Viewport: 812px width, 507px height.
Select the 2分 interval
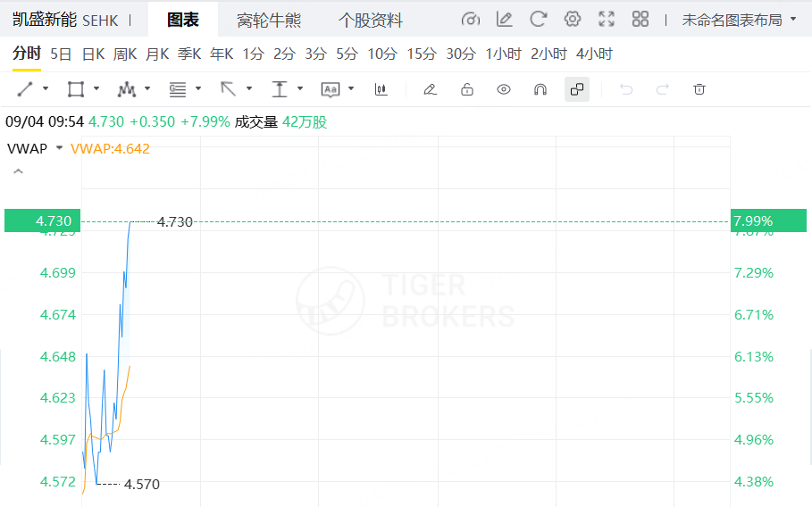[284, 54]
